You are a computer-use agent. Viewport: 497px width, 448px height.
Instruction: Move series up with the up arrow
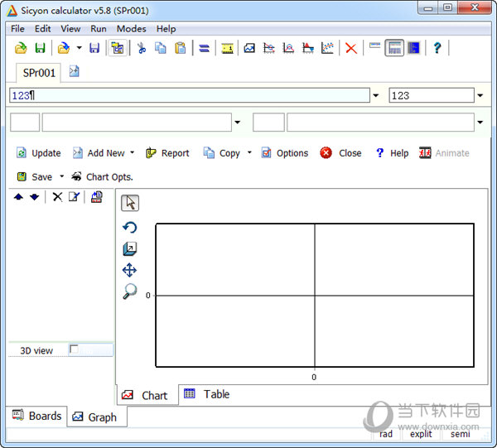point(19,197)
